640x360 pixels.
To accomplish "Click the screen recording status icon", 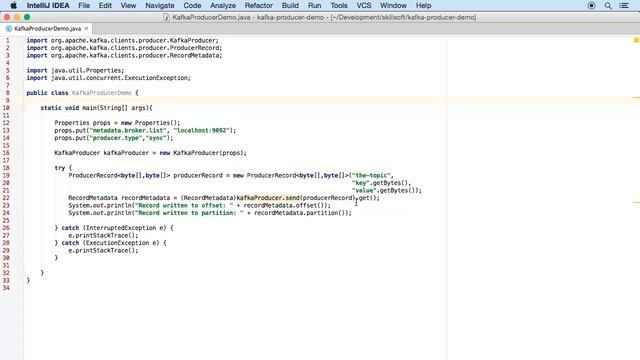I will click(591, 5).
